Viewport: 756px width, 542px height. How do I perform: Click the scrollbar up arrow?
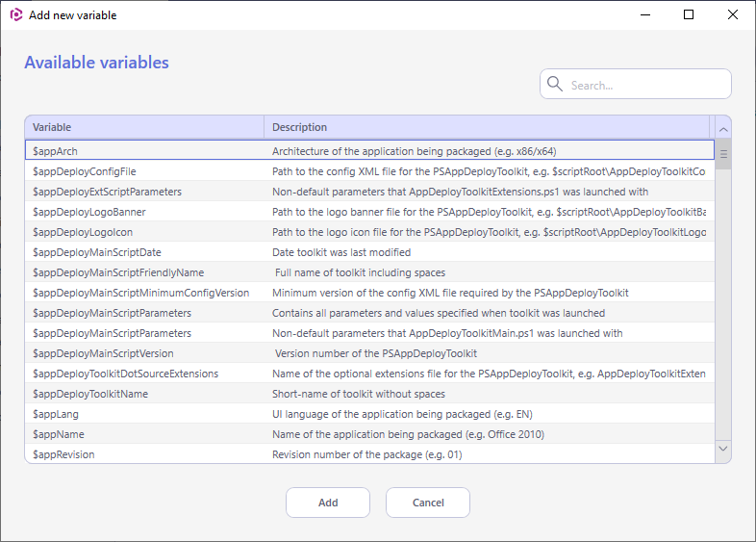pos(723,129)
